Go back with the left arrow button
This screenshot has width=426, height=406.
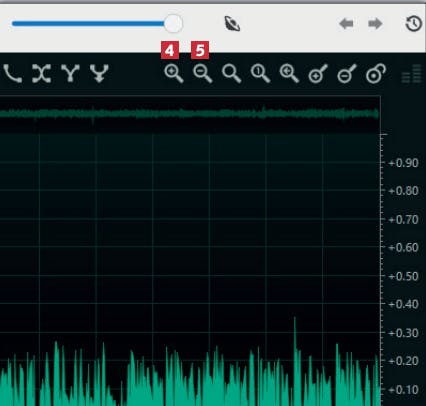tap(346, 24)
